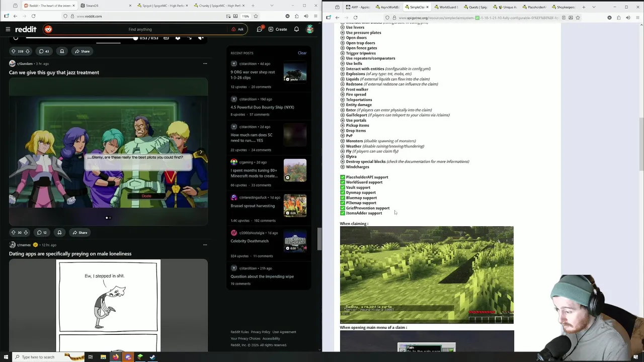Open recent post '4.5 Powerful Duo Bounty Ship (NYX)'
Viewport: 644px width, 362px height.
262,107
